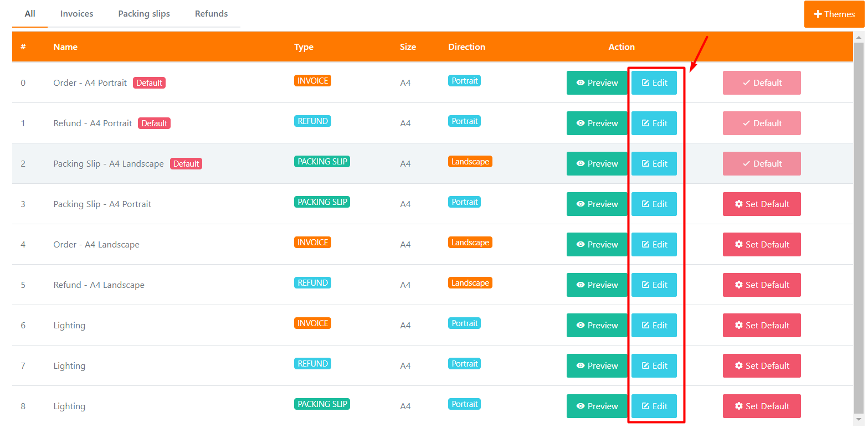Select the Refunds tab
The image size is (868, 433).
pos(211,14)
